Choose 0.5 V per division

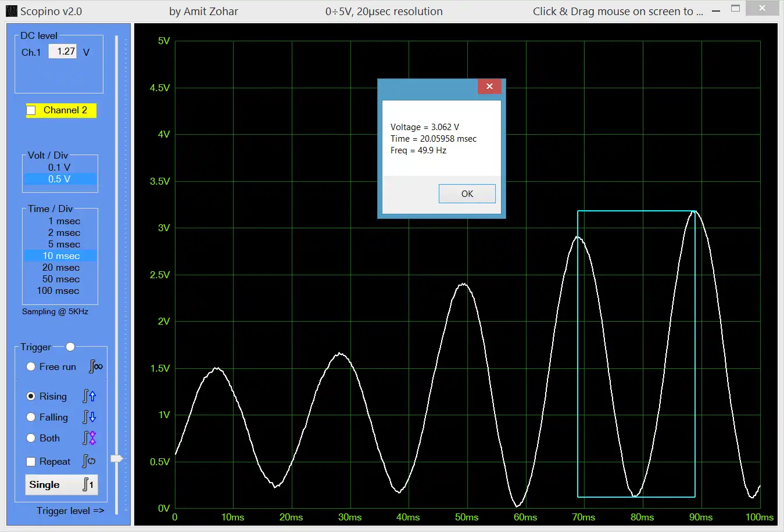(x=59, y=179)
